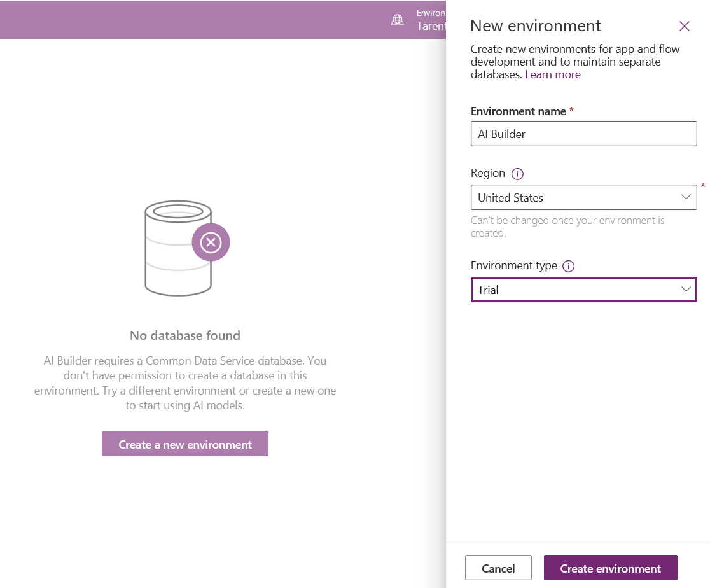Click the environment globe icon in header

pyautogui.click(x=397, y=20)
